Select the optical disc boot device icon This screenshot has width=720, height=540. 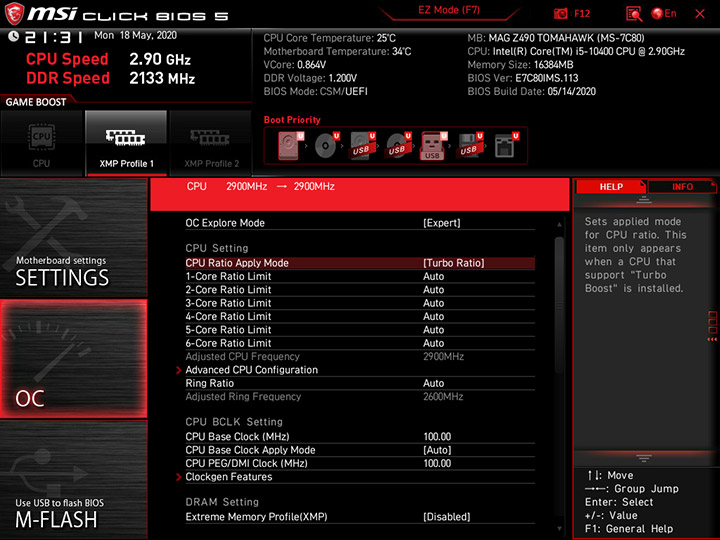(326, 146)
